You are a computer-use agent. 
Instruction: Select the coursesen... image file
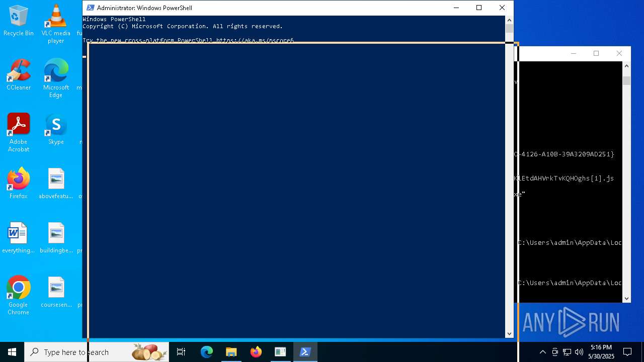click(56, 292)
